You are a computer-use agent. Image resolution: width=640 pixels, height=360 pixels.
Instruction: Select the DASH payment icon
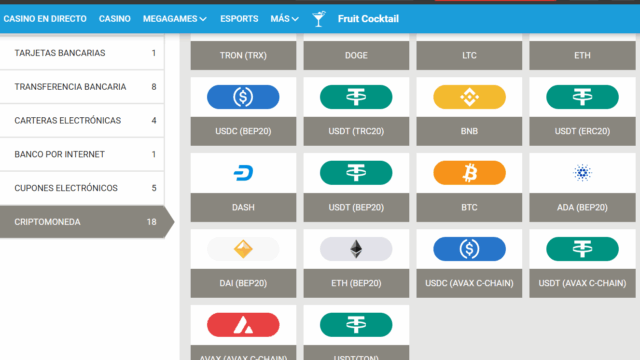(243, 173)
